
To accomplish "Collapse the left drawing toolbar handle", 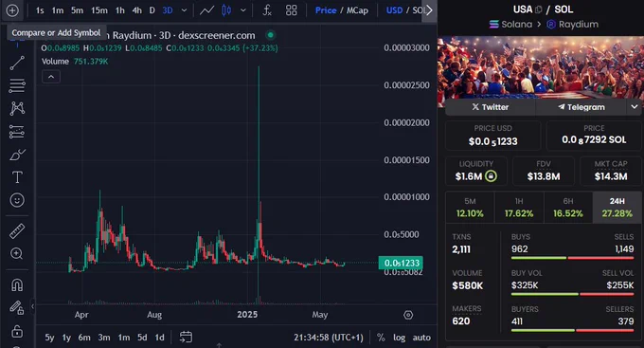I will pyautogui.click(x=32, y=305).
